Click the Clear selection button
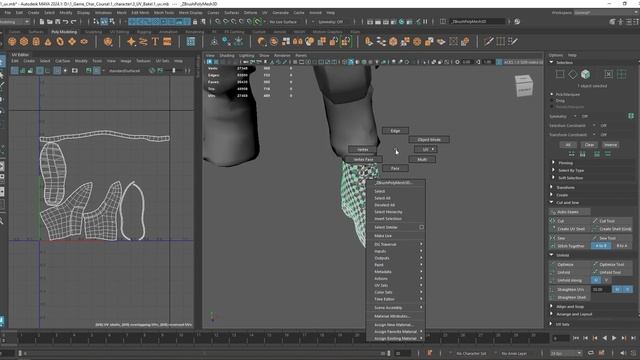Viewport: 640px width, 360px height. (589, 144)
